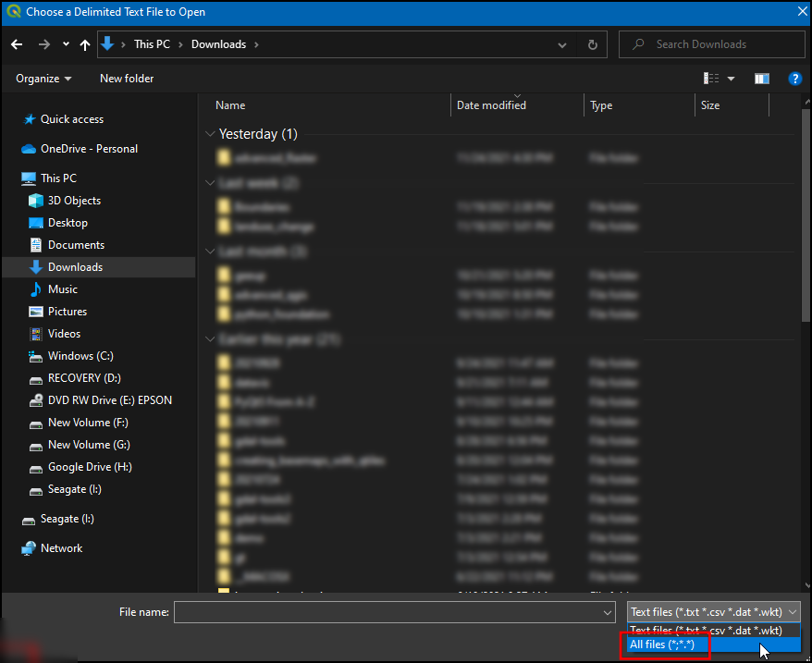Sort by Date modified column header
Viewport: 812px width, 663px height.
491,105
